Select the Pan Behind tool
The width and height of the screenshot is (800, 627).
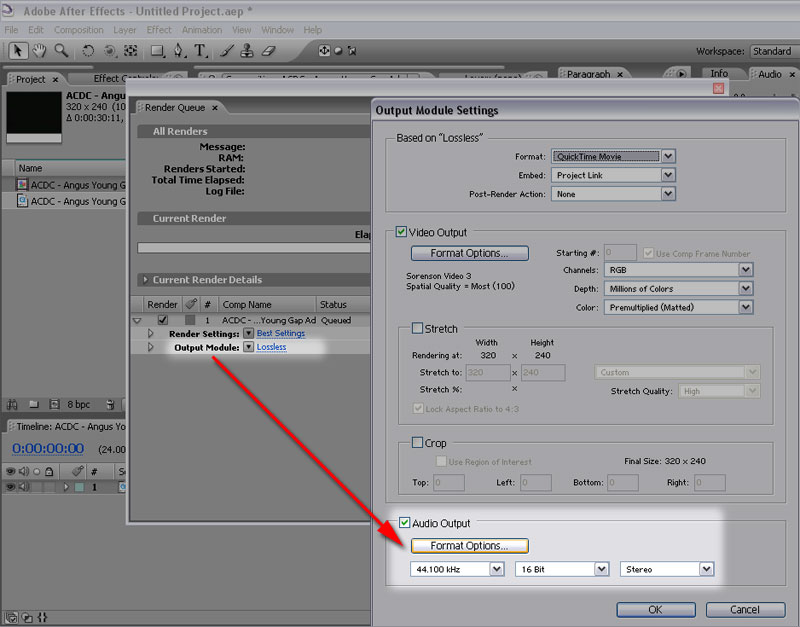coord(131,51)
